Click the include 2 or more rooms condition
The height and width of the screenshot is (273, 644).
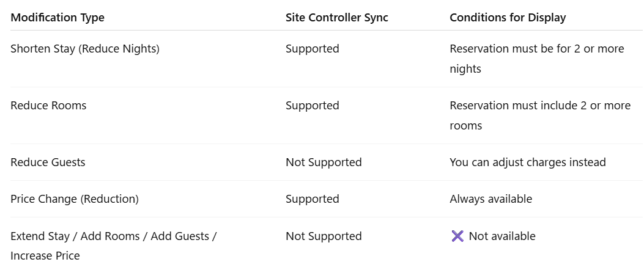540,115
